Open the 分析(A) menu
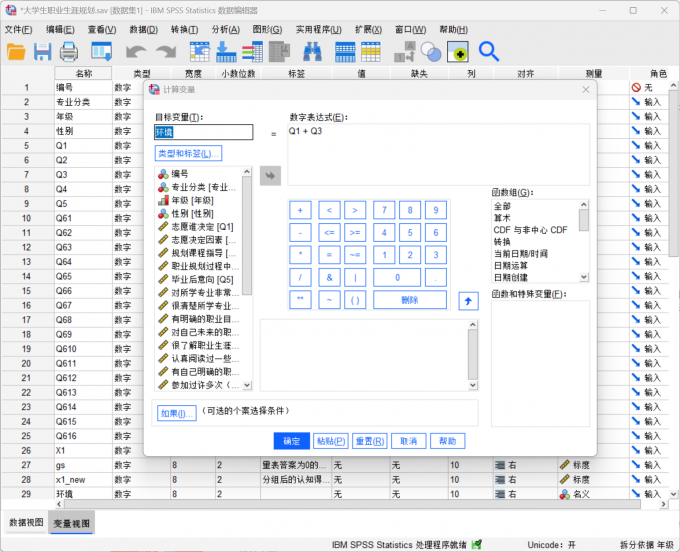 pos(226,29)
